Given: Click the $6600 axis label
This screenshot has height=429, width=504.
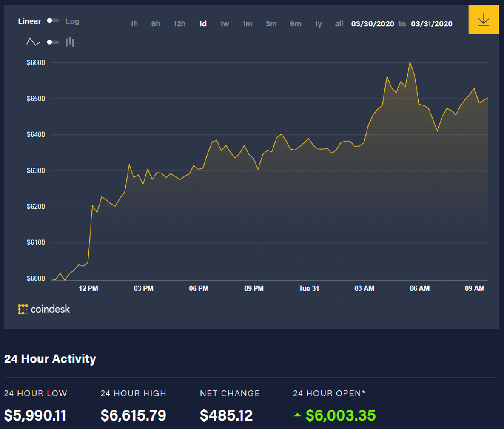Looking at the screenshot, I should click(x=36, y=63).
